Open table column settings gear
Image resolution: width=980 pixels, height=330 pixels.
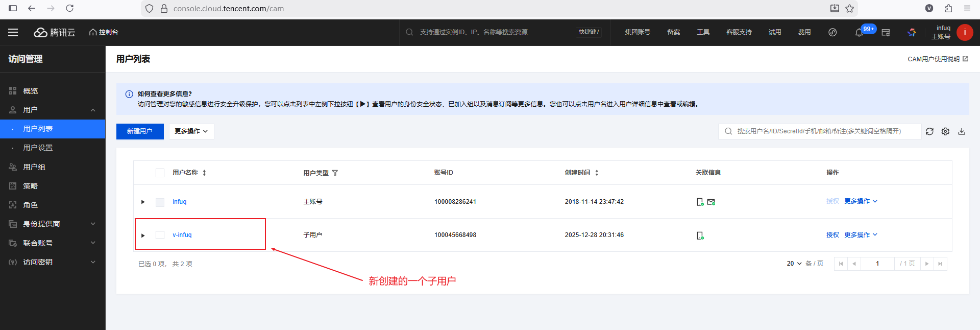(945, 131)
